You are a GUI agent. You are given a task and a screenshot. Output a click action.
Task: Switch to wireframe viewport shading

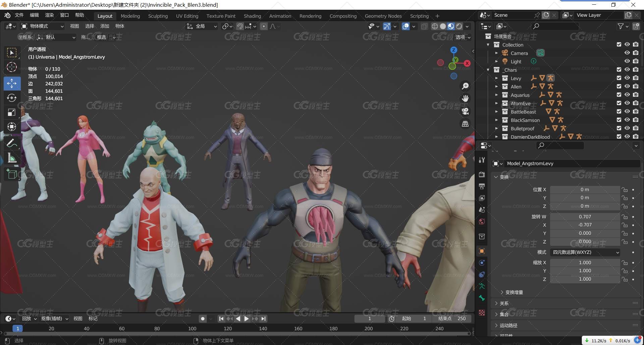435,26
